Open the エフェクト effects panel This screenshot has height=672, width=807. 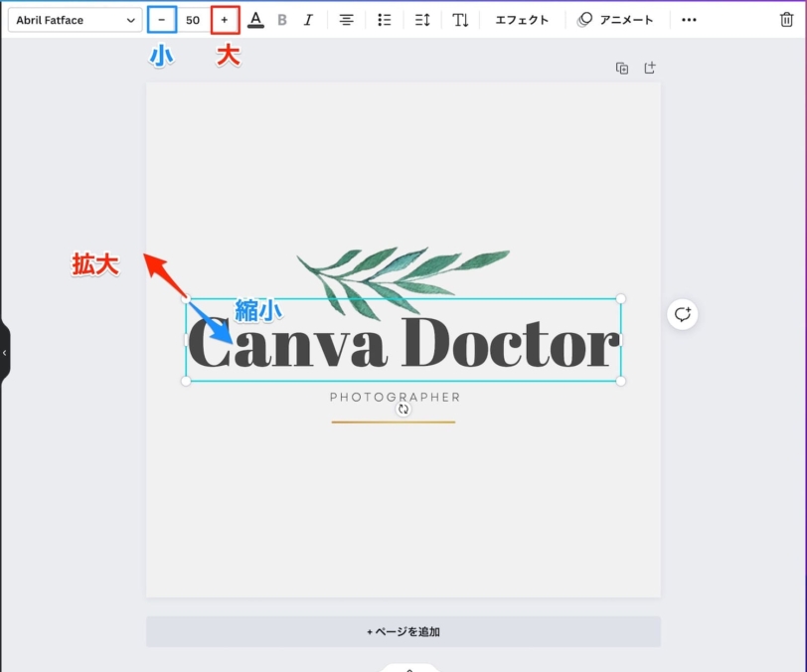[522, 20]
